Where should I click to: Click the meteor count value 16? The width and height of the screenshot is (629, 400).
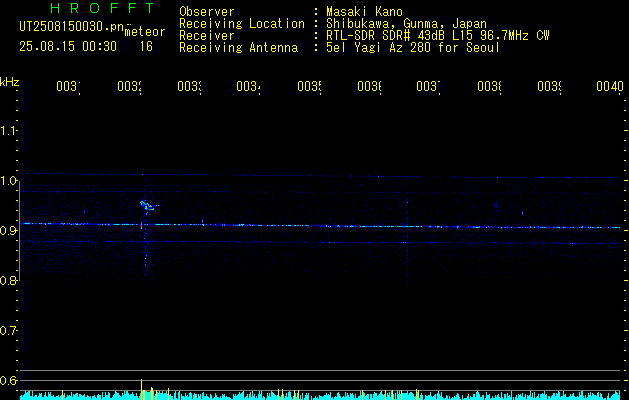(146, 47)
